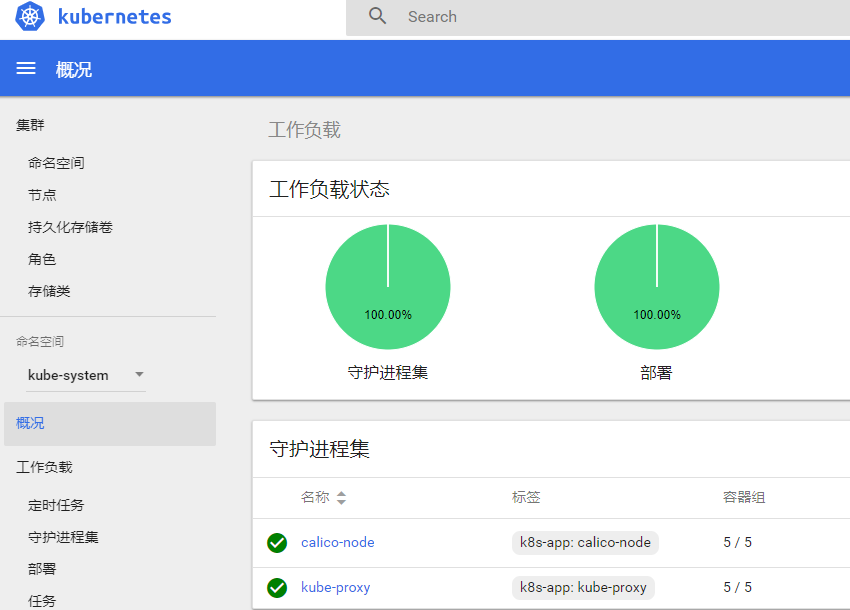
Task: Go to 命名空间 in the cluster sidebar
Action: (56, 163)
